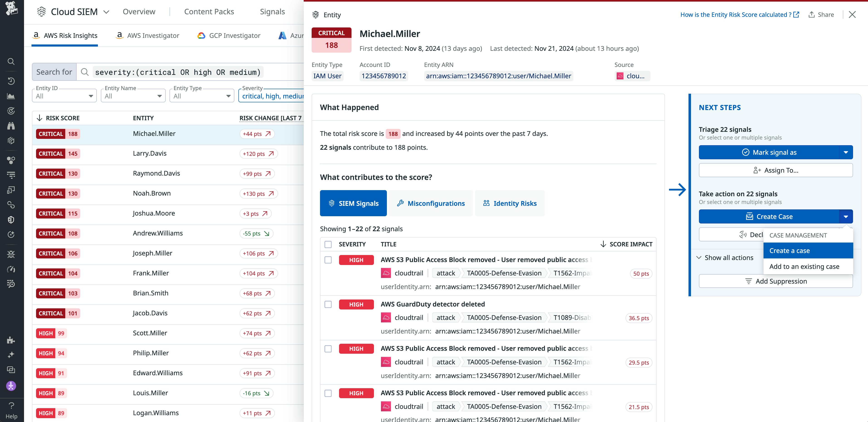Click the severity search query field
Screen dimensions: 868x422
point(178,72)
